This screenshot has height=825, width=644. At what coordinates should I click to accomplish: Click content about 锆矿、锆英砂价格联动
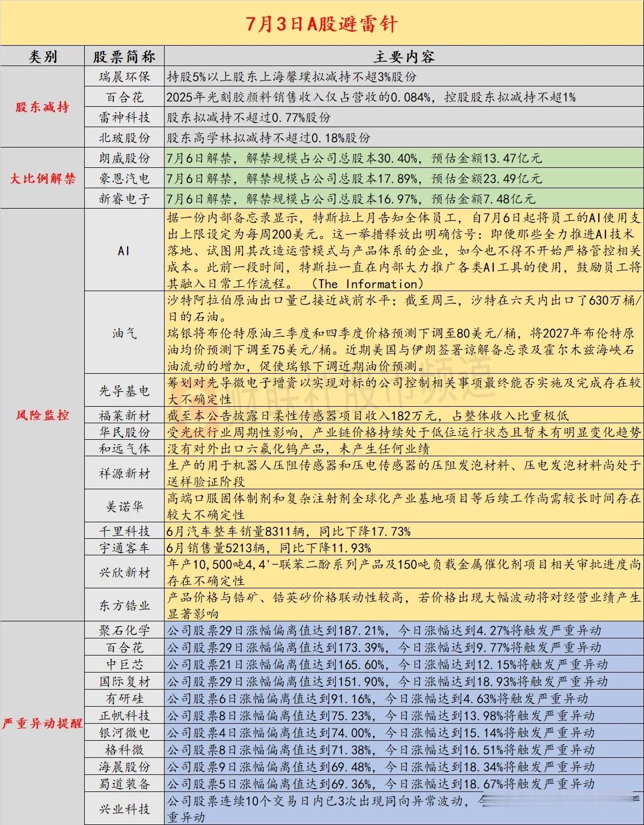(x=404, y=605)
